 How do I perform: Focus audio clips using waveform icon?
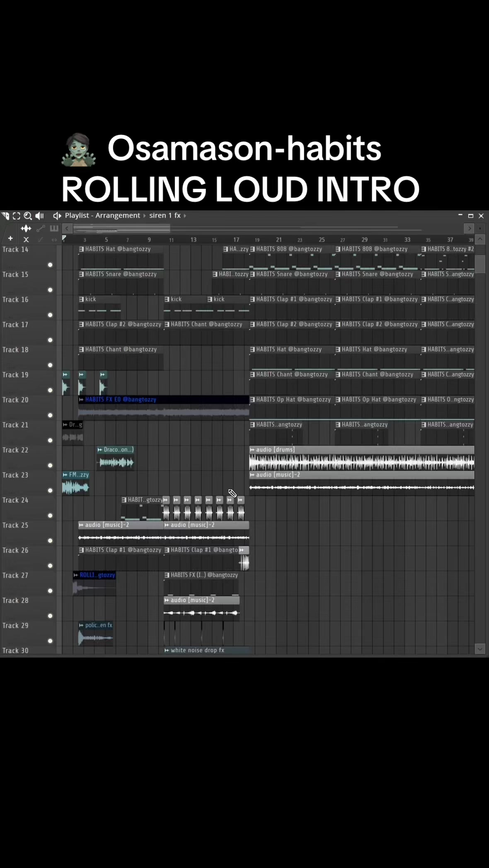[x=26, y=228]
